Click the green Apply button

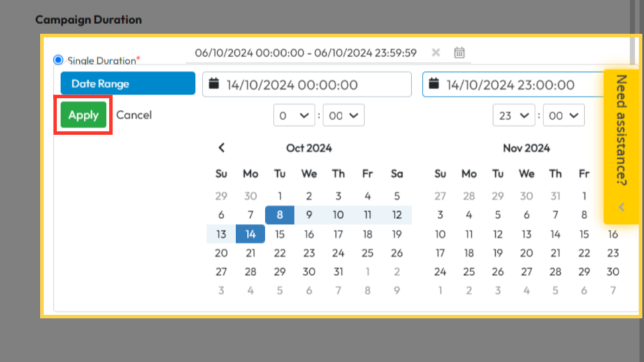(83, 115)
